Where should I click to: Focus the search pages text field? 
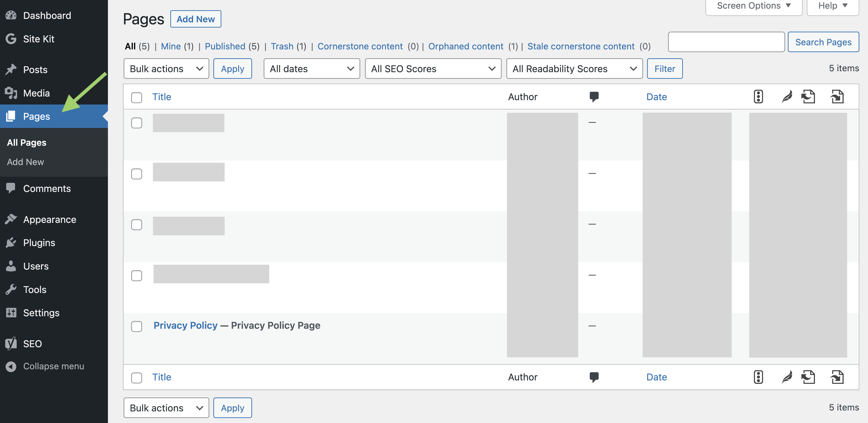[x=726, y=42]
